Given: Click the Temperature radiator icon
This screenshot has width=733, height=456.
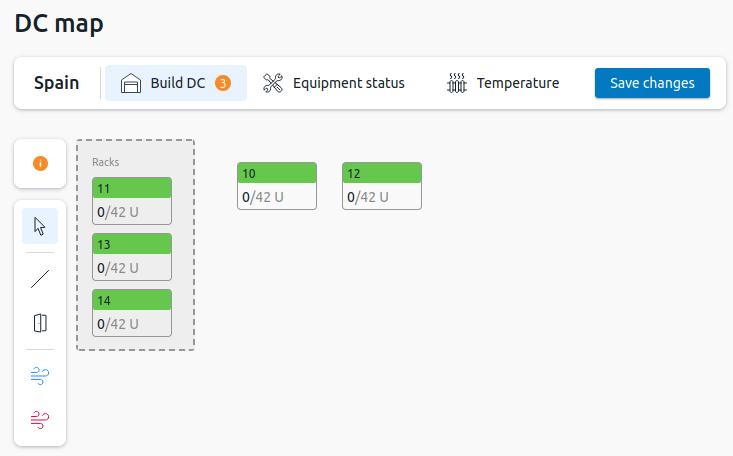Looking at the screenshot, I should [x=457, y=83].
